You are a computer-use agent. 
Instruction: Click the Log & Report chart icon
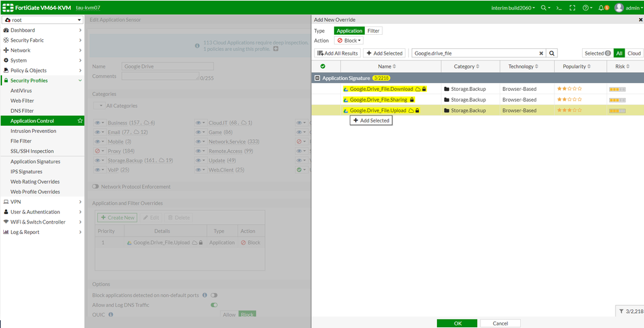pos(6,233)
